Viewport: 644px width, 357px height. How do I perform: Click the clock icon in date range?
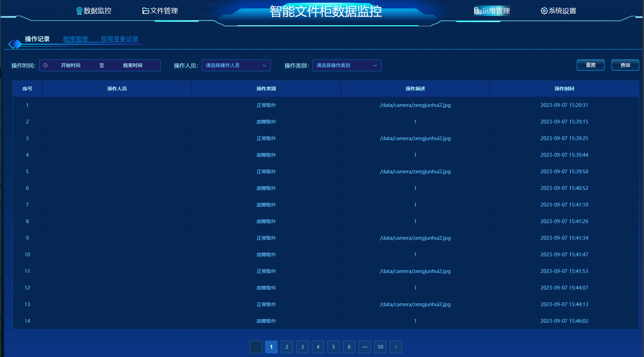[x=45, y=65]
